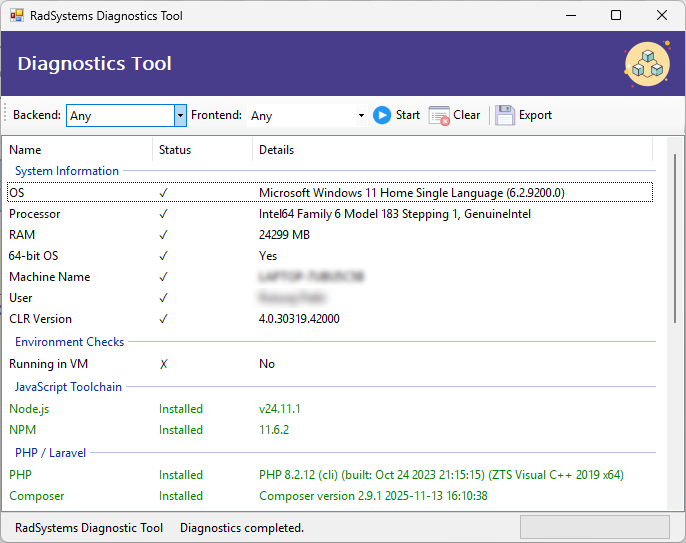Select the Machine Name row

tap(330, 277)
